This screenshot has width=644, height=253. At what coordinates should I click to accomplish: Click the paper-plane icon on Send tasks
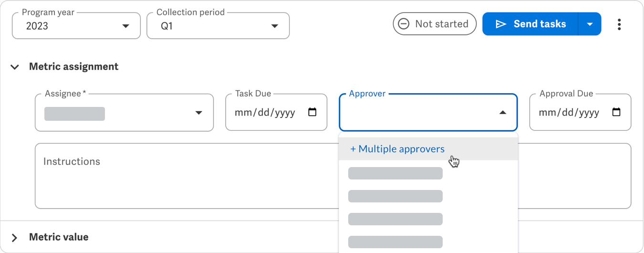point(501,24)
